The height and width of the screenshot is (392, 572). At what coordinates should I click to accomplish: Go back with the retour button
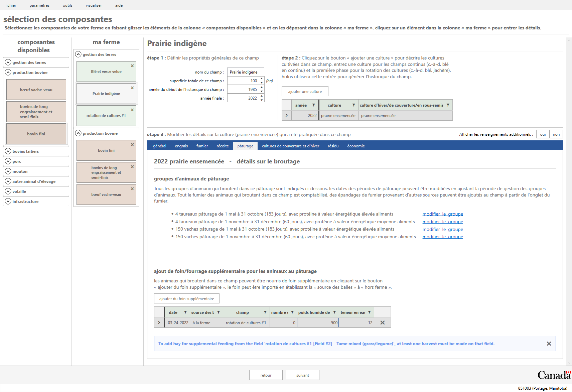[266, 375]
